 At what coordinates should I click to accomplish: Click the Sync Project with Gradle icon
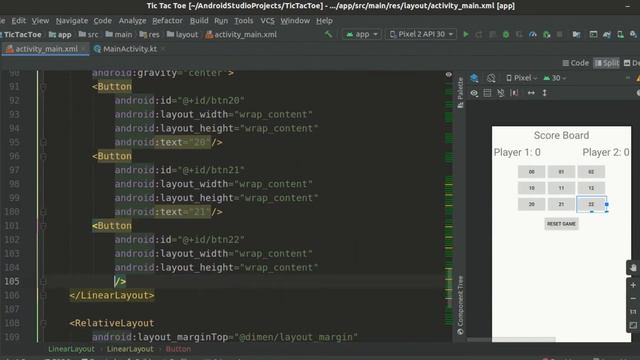607,35
